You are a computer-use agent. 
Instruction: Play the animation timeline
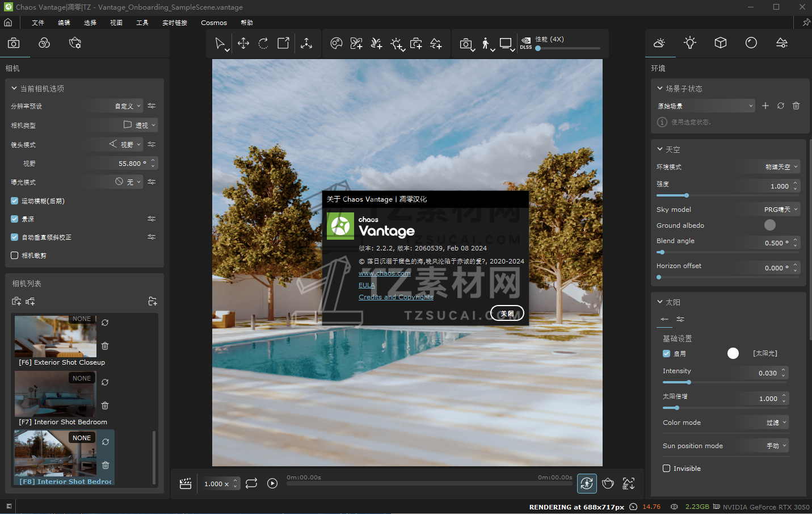click(272, 483)
